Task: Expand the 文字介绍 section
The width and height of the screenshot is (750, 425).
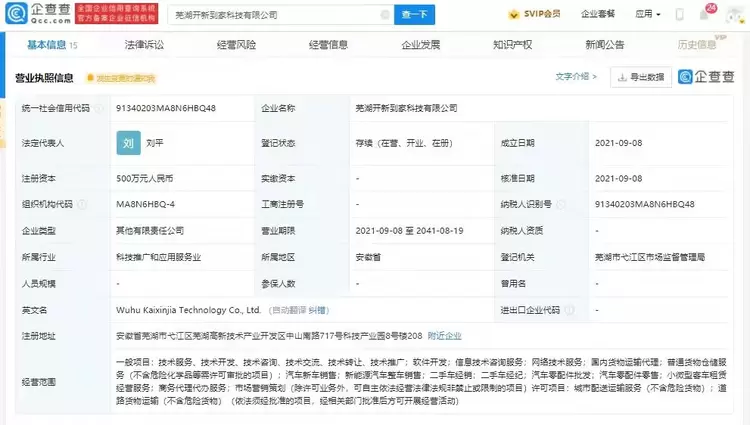Action: point(576,76)
